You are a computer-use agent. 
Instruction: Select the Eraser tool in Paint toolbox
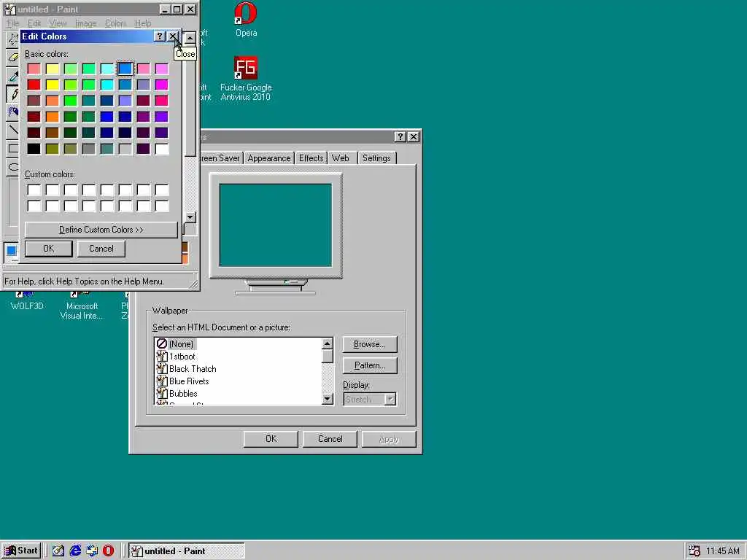click(x=13, y=57)
